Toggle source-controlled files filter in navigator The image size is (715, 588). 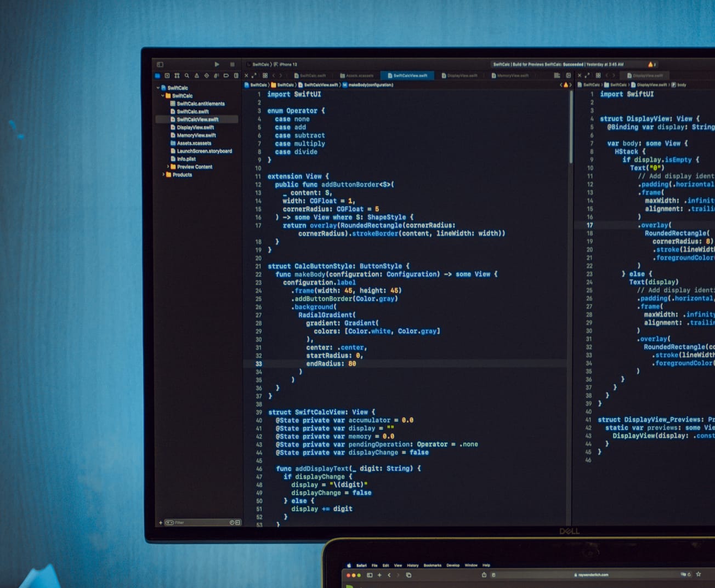(x=238, y=523)
